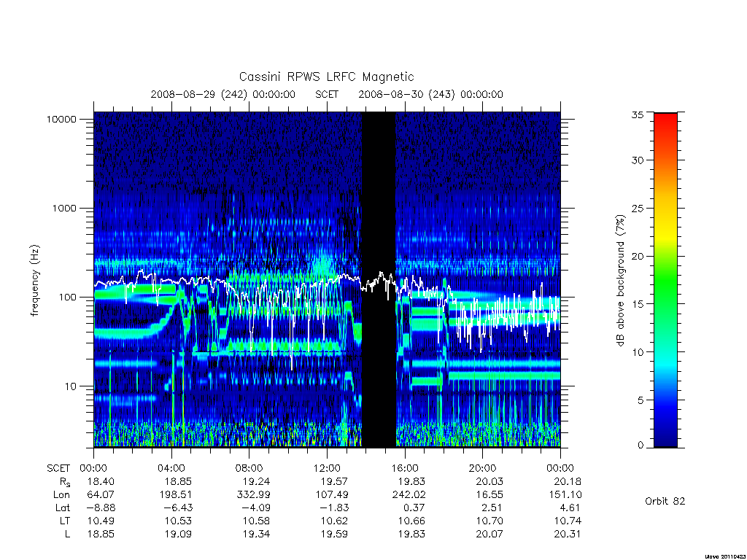This screenshot has width=747, height=560.
Task: Click the 'Lon' row label
Action: pyautogui.click(x=62, y=495)
